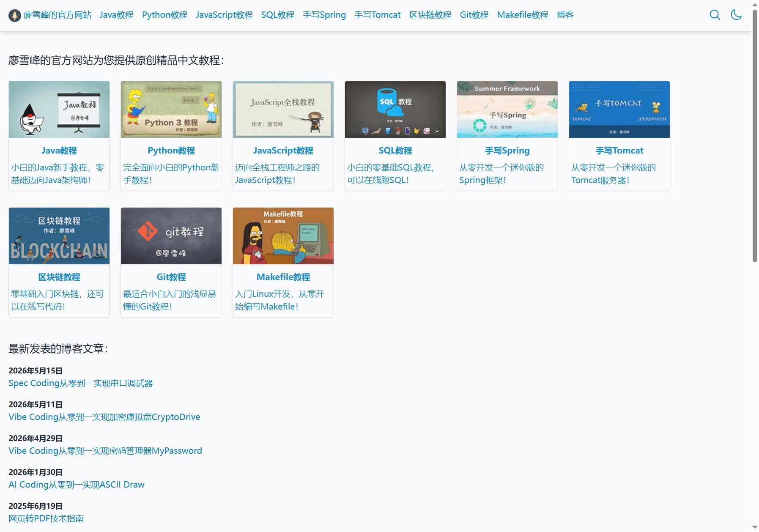Click the 手写Spring card title link
This screenshot has width=759, height=532.
tap(507, 151)
